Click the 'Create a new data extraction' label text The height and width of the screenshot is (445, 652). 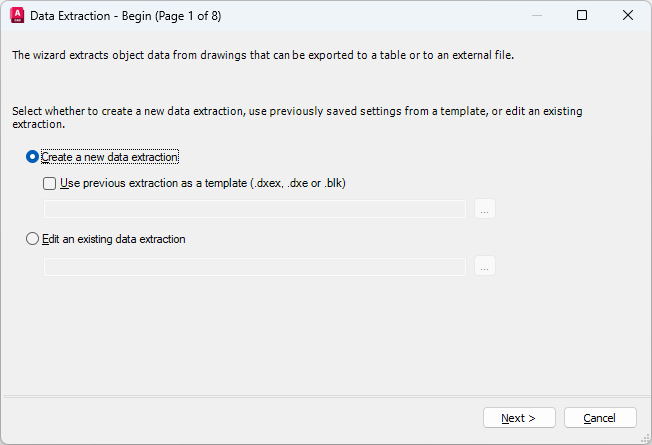coord(110,157)
